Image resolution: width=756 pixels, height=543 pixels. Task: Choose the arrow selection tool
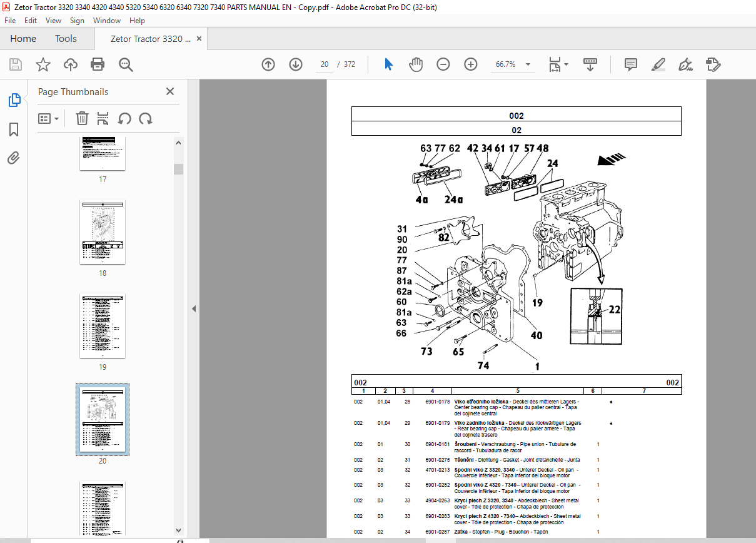(388, 64)
